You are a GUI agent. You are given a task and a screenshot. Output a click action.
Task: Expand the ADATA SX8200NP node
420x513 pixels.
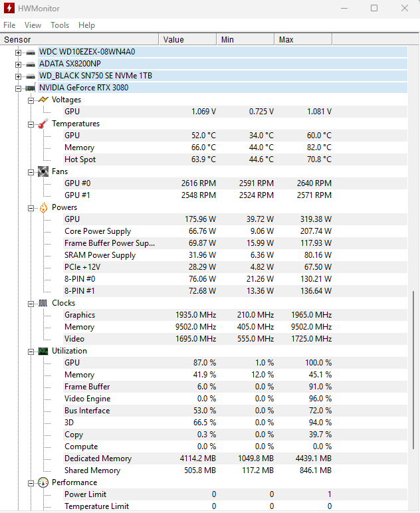pos(19,64)
